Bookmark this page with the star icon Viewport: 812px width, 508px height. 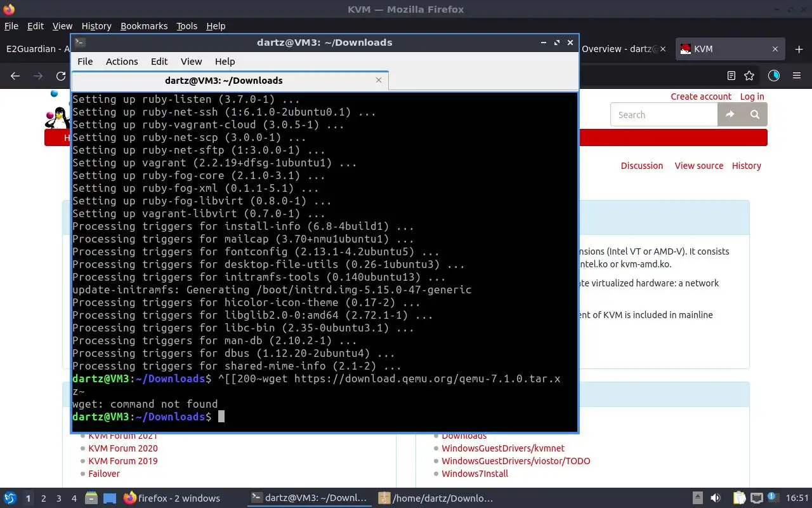tap(749, 76)
